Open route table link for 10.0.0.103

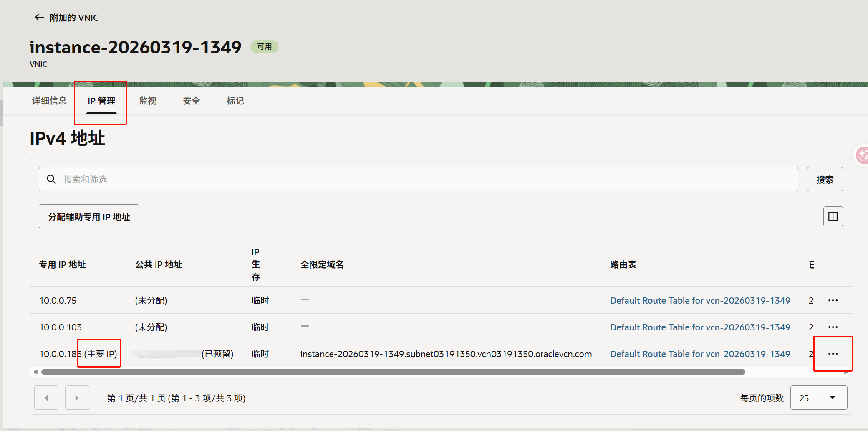pos(700,327)
